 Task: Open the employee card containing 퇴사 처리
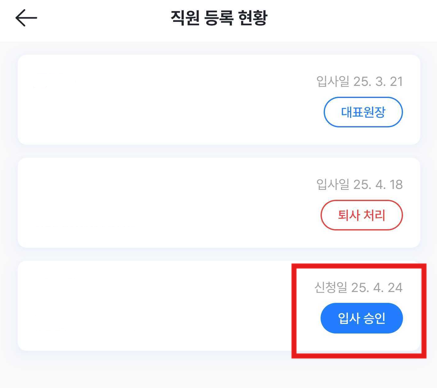[x=219, y=203]
